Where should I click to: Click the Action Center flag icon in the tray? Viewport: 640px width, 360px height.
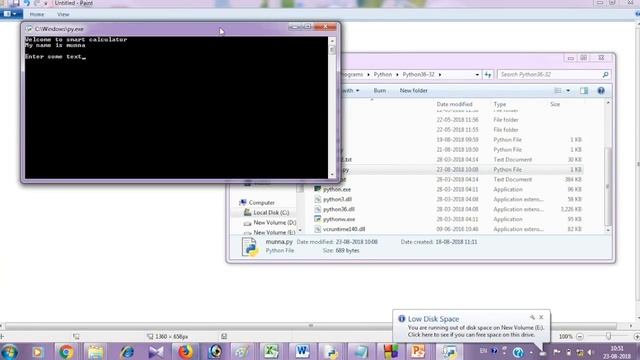556,352
